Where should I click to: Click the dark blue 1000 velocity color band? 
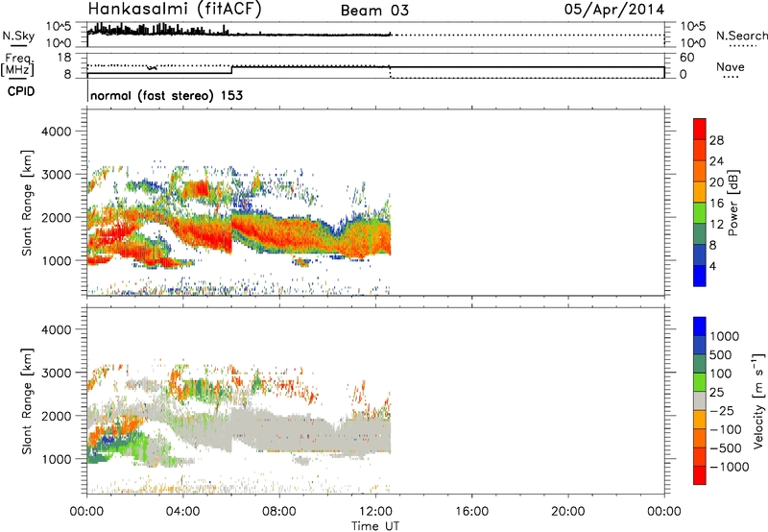(700, 345)
